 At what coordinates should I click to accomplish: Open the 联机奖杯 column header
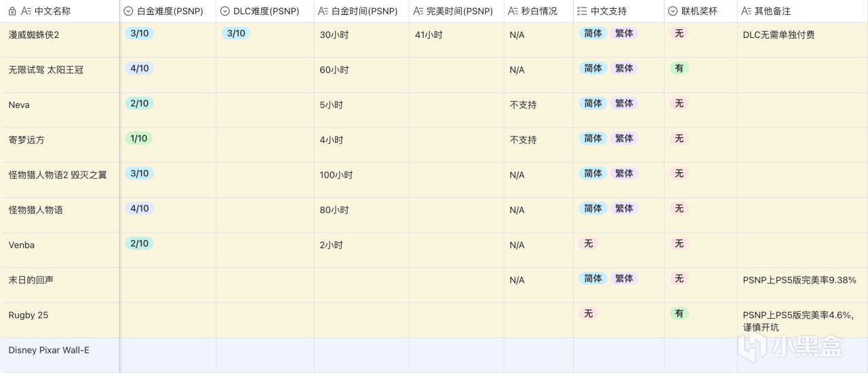tap(701, 12)
